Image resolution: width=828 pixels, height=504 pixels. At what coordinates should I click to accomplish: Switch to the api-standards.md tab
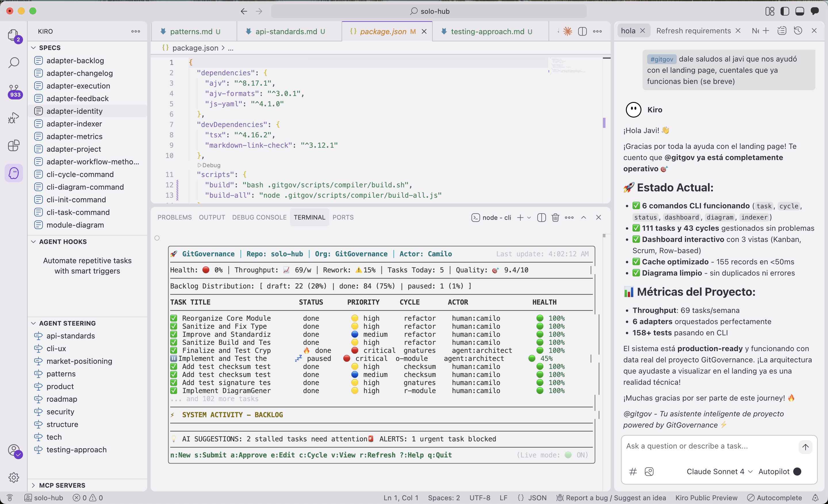coord(286,31)
